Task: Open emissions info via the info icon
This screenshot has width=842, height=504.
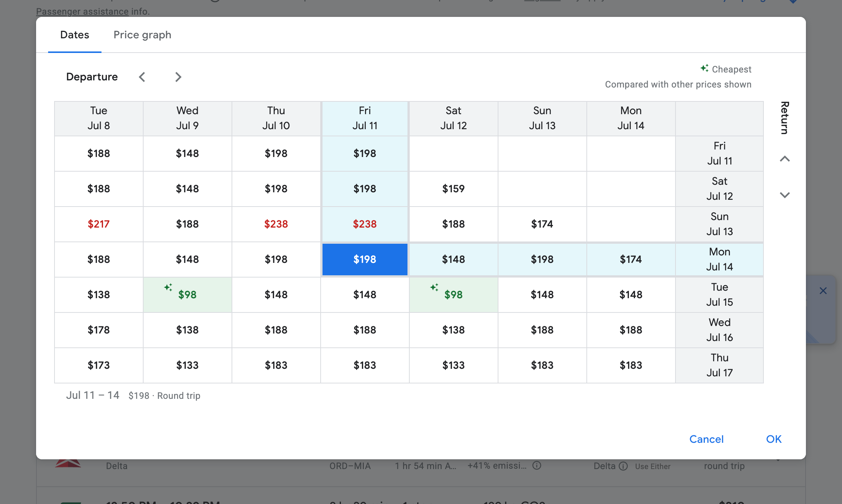Action: click(x=537, y=466)
